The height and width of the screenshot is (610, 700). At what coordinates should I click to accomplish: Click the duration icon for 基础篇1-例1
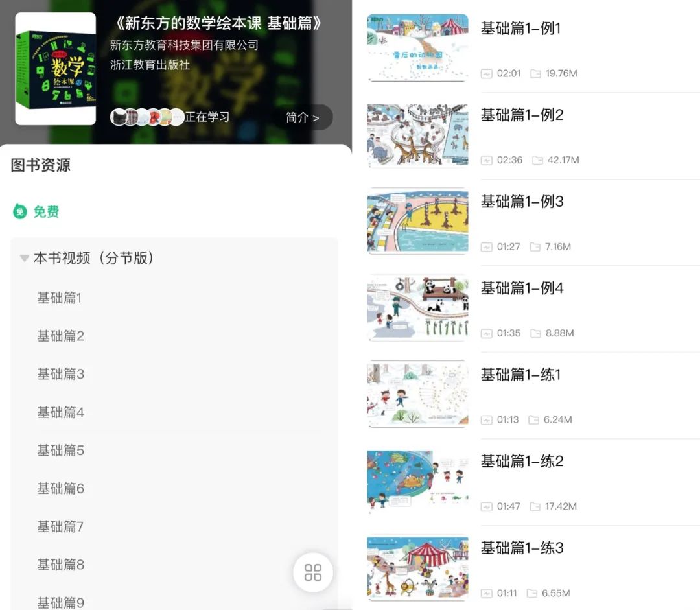click(486, 74)
